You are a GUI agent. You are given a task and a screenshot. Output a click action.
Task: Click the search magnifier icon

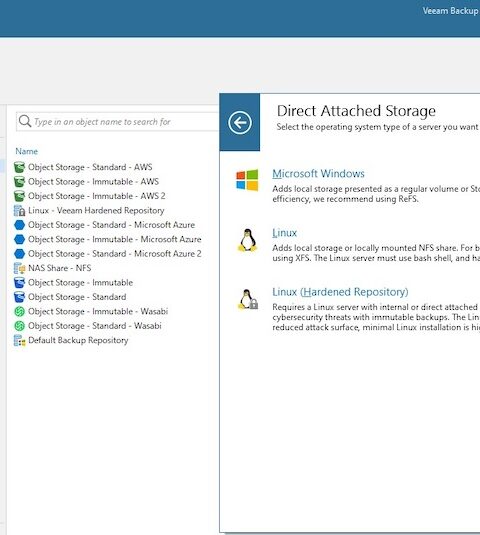click(x=25, y=121)
